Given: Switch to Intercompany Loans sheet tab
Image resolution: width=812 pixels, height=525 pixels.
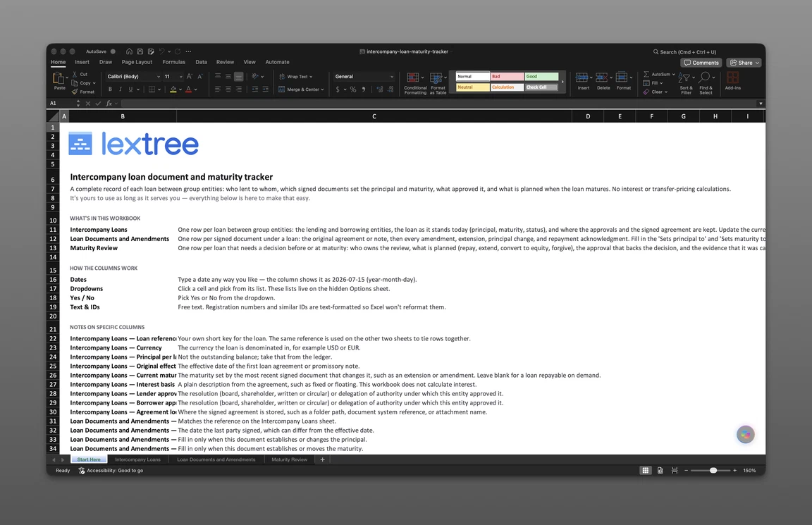Looking at the screenshot, I should pos(137,459).
